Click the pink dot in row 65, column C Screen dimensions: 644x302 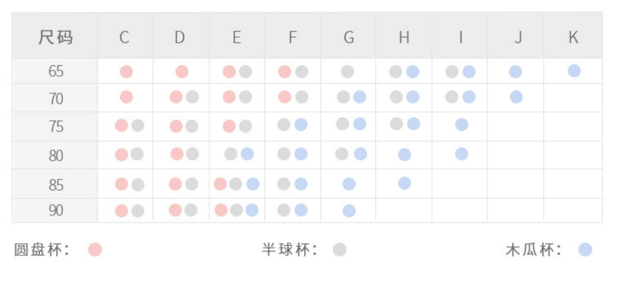point(126,72)
